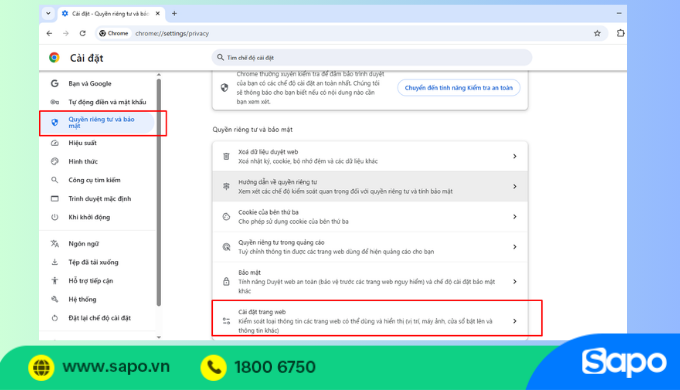Click the wrench icon for Hệ thống

coord(55,299)
